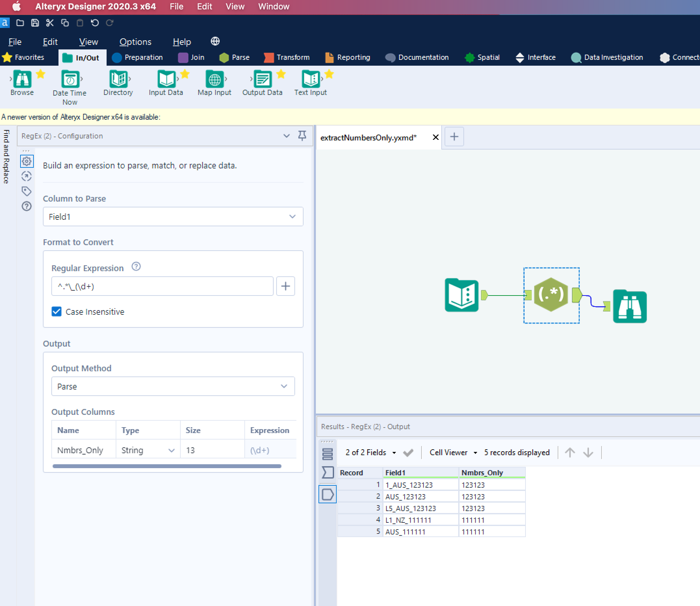The image size is (700, 606).
Task: Click the new workflow tab plus button
Action: point(454,137)
